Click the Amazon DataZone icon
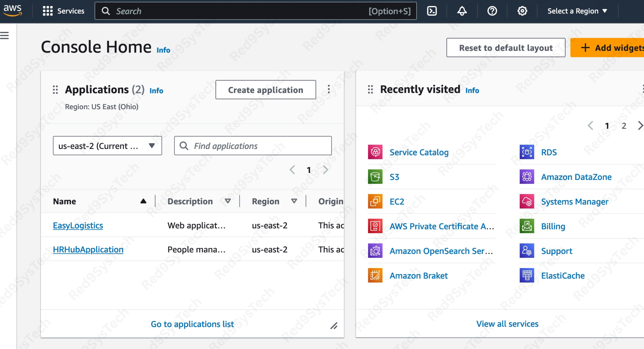 tap(527, 177)
